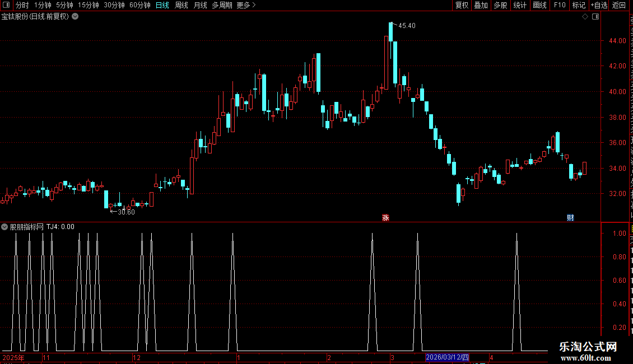633x364 pixels.
Task: Select the 30分钟 period tab
Action: click(x=114, y=5)
